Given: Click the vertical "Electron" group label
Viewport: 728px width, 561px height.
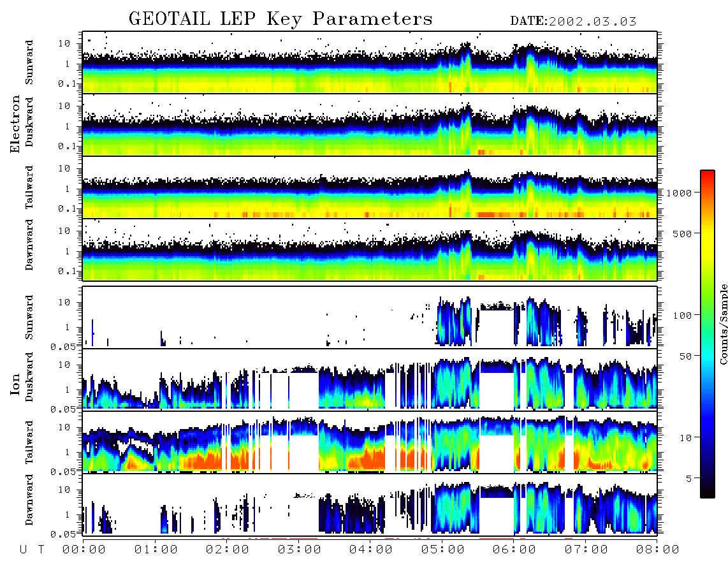Looking at the screenshot, I should [x=15, y=124].
